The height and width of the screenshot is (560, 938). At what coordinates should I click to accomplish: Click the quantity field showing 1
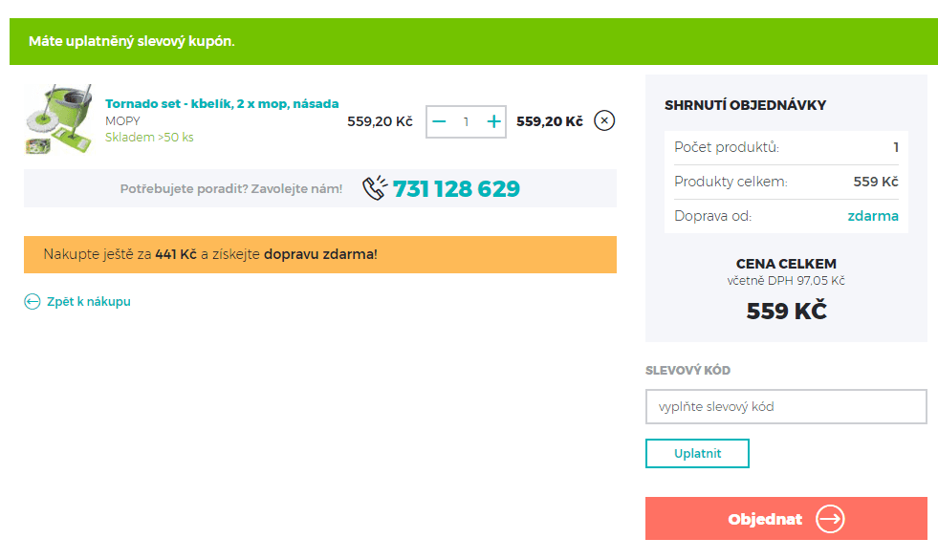[x=466, y=122]
